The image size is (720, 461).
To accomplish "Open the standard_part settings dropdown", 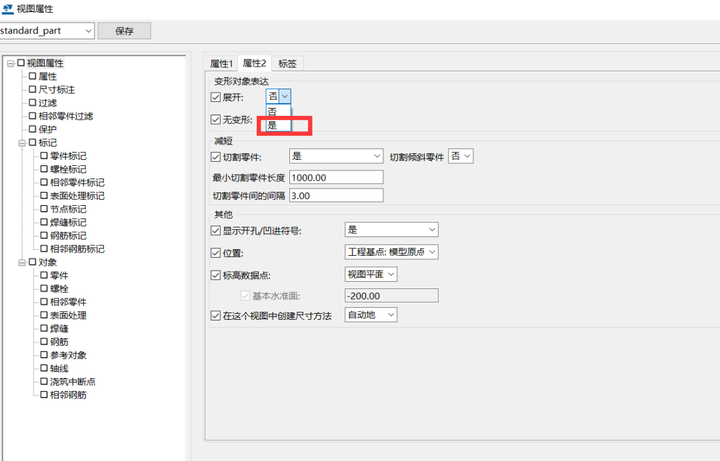I will (88, 31).
